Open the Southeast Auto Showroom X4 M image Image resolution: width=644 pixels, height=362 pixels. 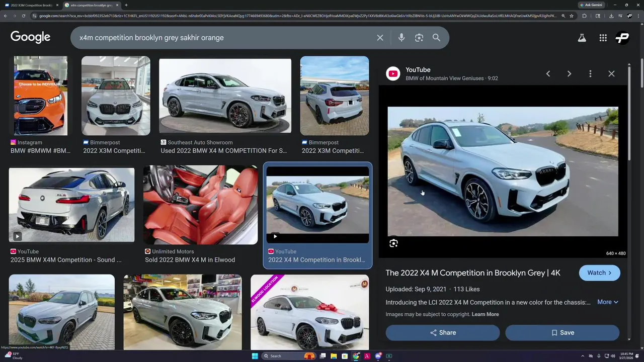pos(225,96)
